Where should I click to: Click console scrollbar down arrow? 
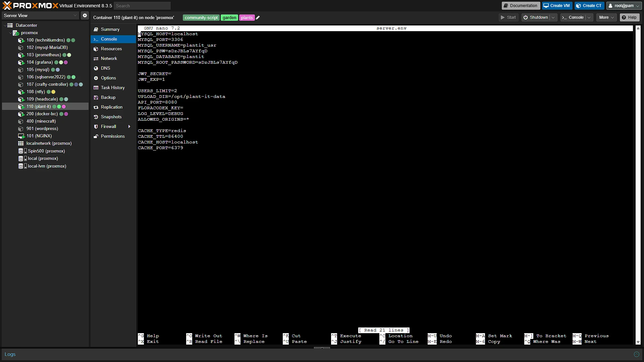(638, 342)
